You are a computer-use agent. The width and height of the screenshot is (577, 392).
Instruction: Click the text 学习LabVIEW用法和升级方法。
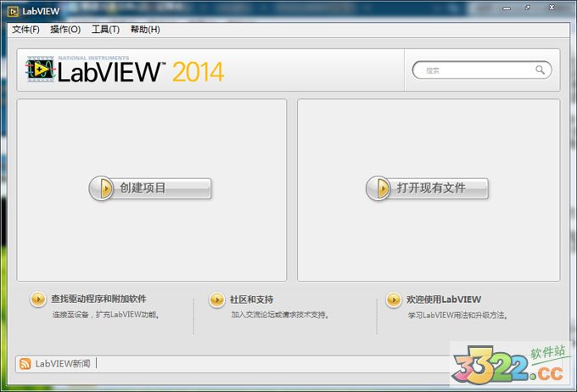click(x=457, y=316)
